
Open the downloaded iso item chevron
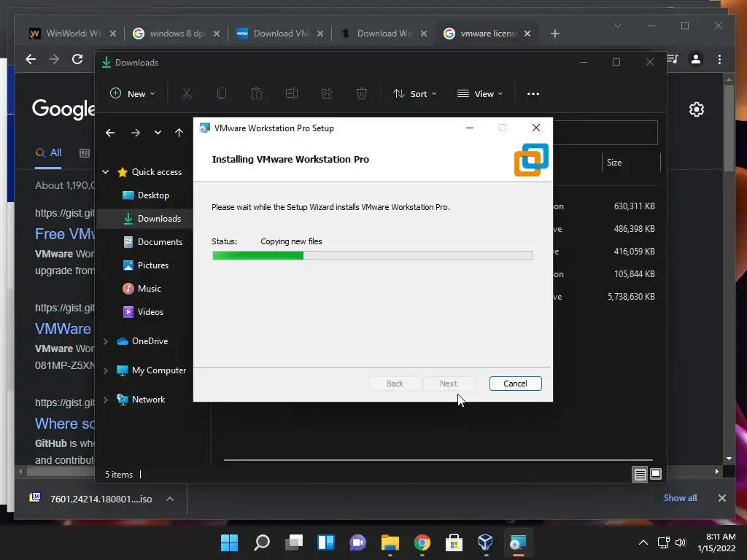169,499
